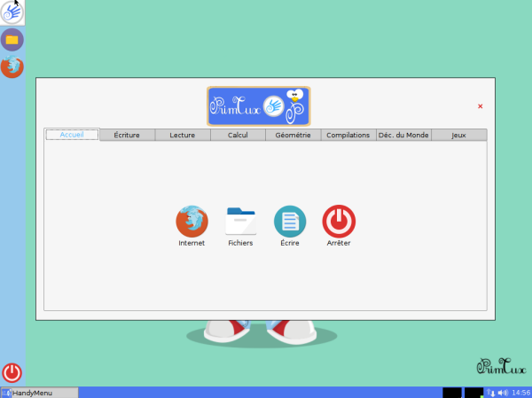Open Firefox via the Internet icon
The width and height of the screenshot is (532, 398).
[x=192, y=222]
